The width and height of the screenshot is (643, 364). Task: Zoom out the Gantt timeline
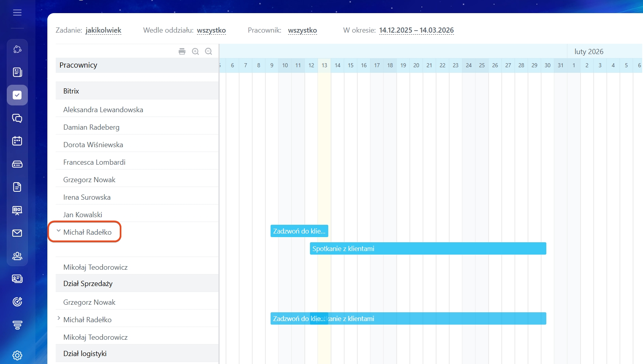click(208, 51)
